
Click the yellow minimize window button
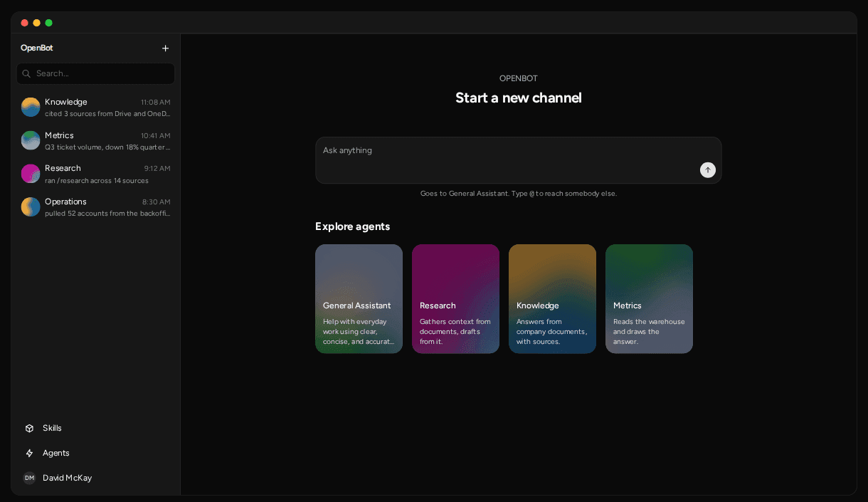37,23
